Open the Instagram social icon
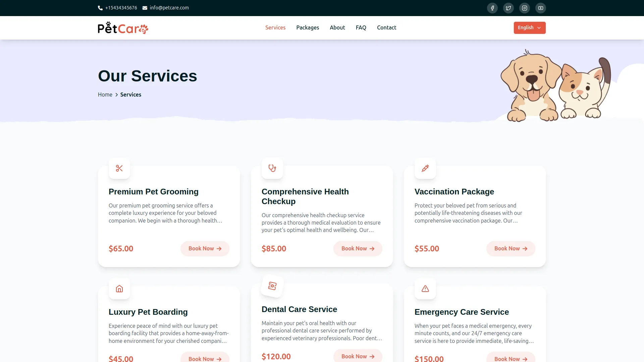This screenshot has width=644, height=362. pos(525,8)
